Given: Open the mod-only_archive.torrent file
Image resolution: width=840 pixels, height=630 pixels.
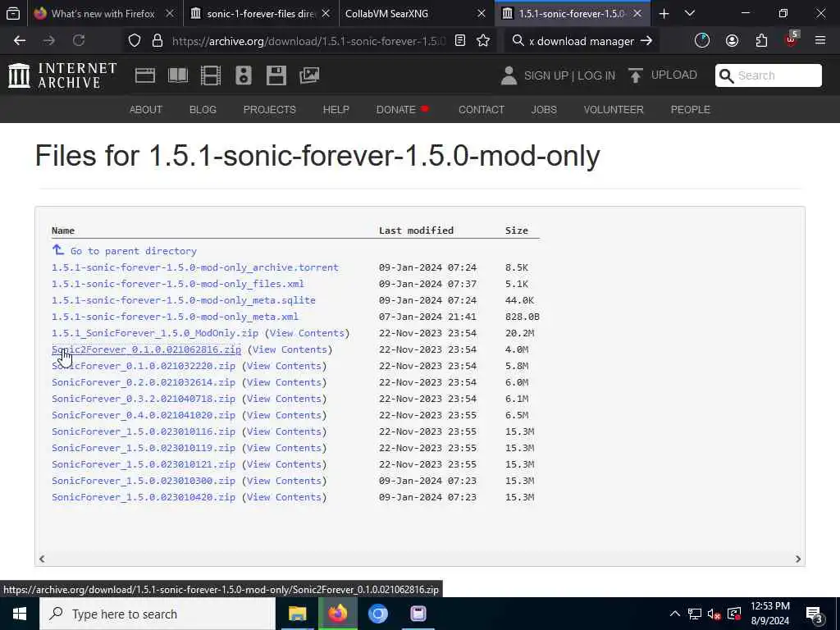Looking at the screenshot, I should pos(195,267).
